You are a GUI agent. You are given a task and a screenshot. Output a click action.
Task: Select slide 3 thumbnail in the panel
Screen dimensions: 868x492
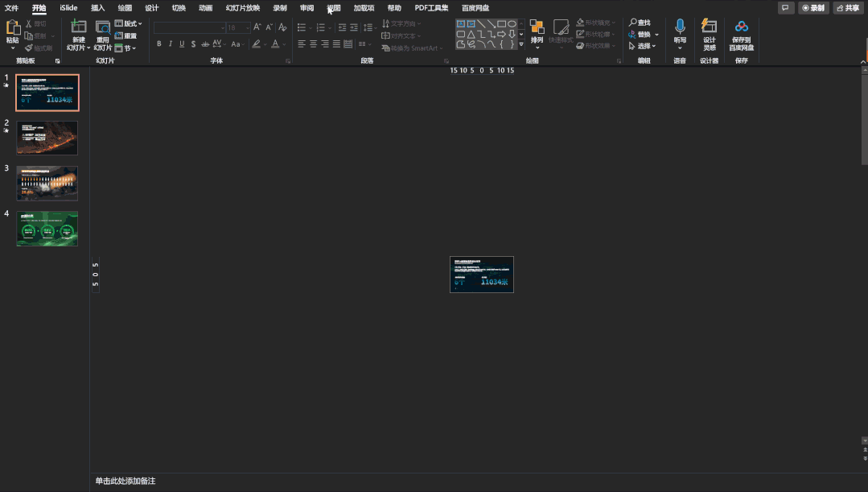click(47, 184)
